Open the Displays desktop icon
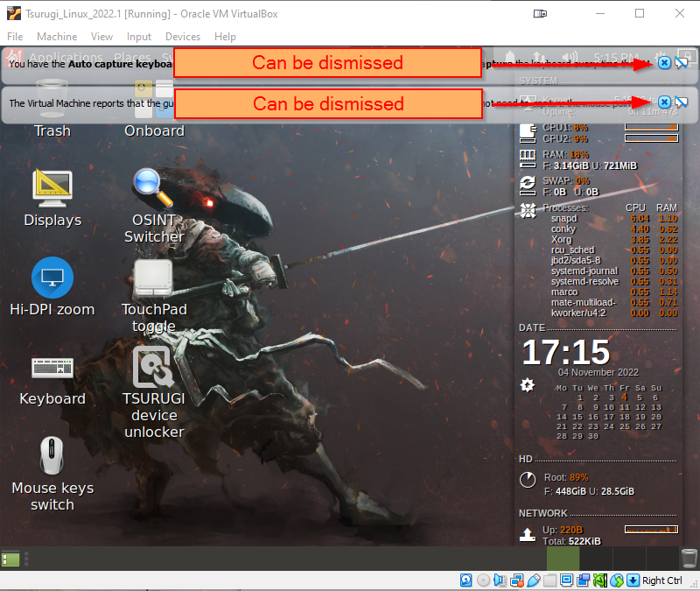 pyautogui.click(x=52, y=199)
